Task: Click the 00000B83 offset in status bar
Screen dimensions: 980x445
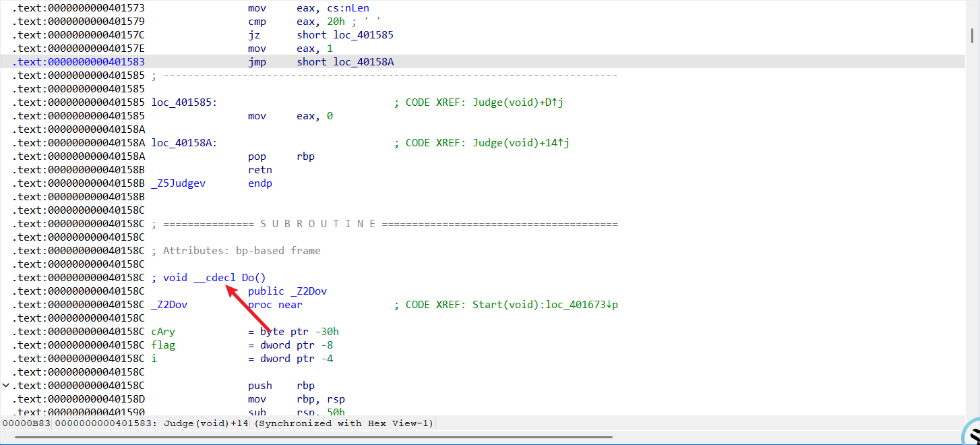Action: pos(26,423)
